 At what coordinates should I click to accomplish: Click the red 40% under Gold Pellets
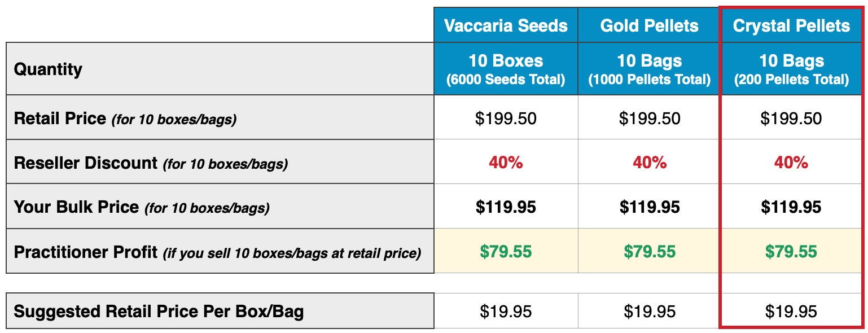coord(649,163)
